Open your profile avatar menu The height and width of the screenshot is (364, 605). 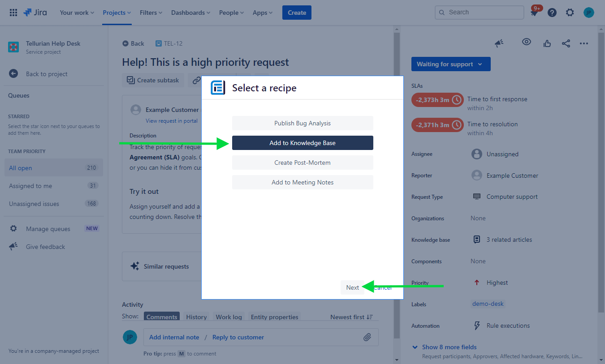point(588,12)
